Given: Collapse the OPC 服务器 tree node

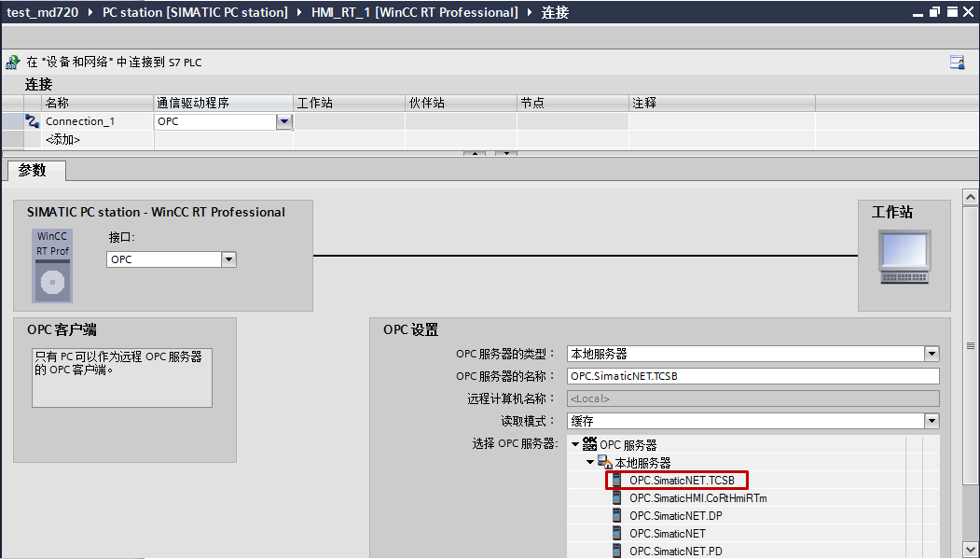Looking at the screenshot, I should [x=575, y=444].
